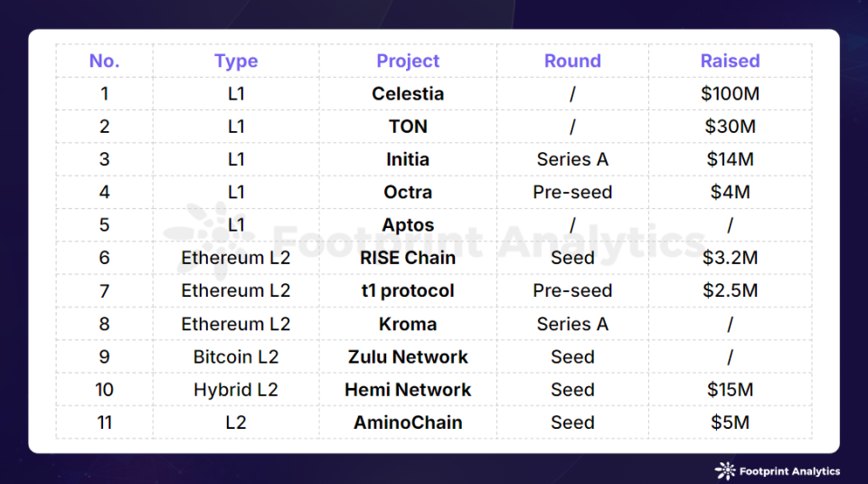Select the Type column header

click(x=236, y=62)
